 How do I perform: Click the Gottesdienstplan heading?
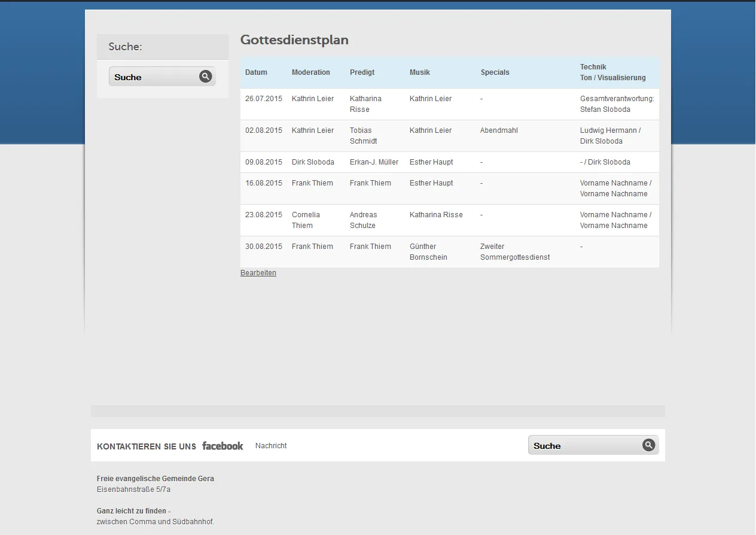coord(294,40)
